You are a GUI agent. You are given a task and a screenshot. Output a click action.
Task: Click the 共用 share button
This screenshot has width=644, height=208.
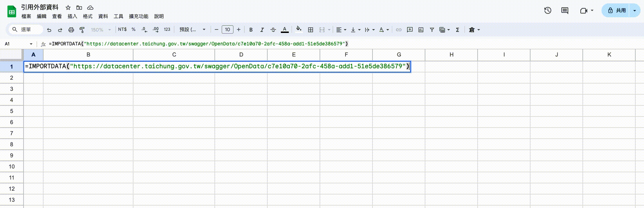(617, 10)
